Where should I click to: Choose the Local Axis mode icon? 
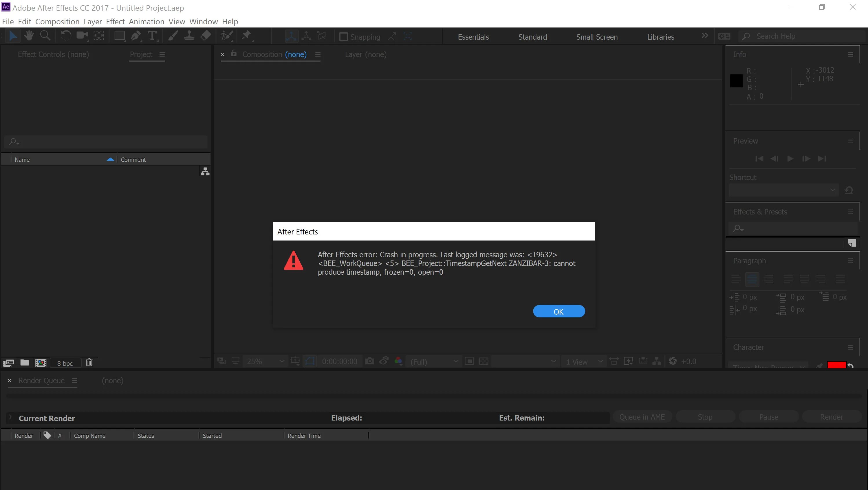click(x=292, y=36)
